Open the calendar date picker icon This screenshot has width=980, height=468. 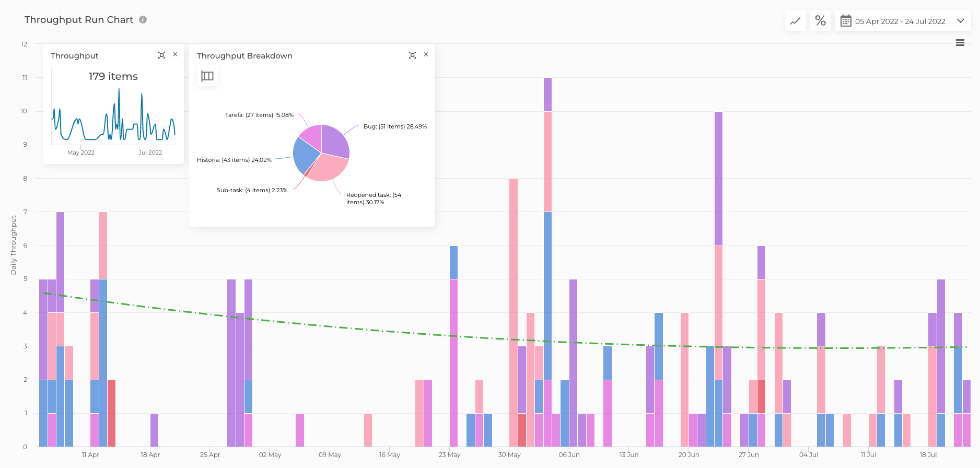coord(845,21)
